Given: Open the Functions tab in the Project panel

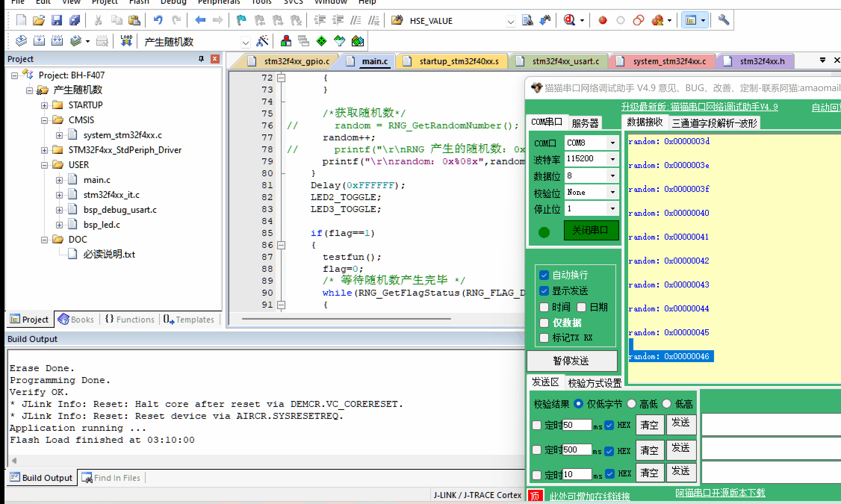Looking at the screenshot, I should point(130,320).
